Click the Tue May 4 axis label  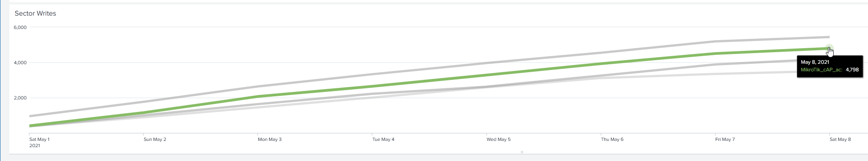tap(383, 140)
